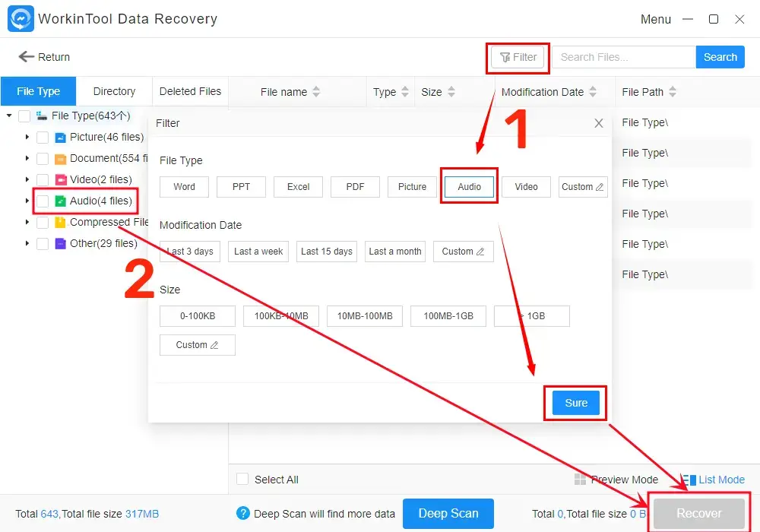Image resolution: width=760 pixels, height=532 pixels.
Task: Click the Recover button
Action: [699, 513]
